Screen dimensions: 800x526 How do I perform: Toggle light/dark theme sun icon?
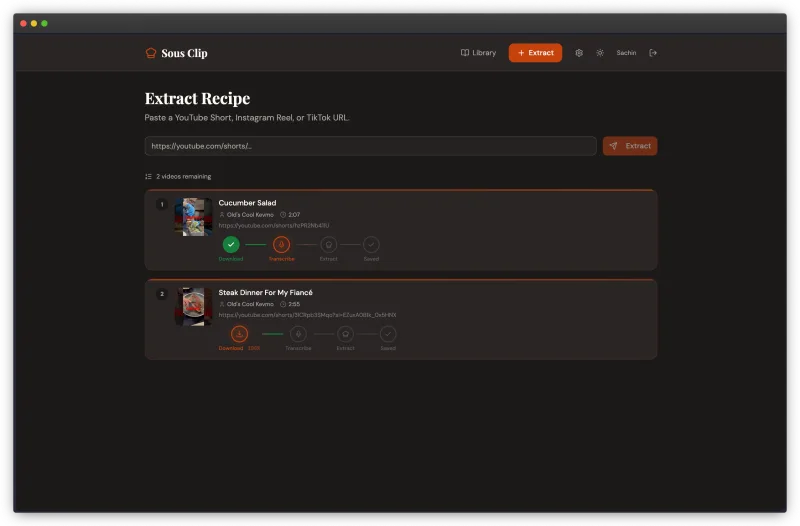click(599, 53)
